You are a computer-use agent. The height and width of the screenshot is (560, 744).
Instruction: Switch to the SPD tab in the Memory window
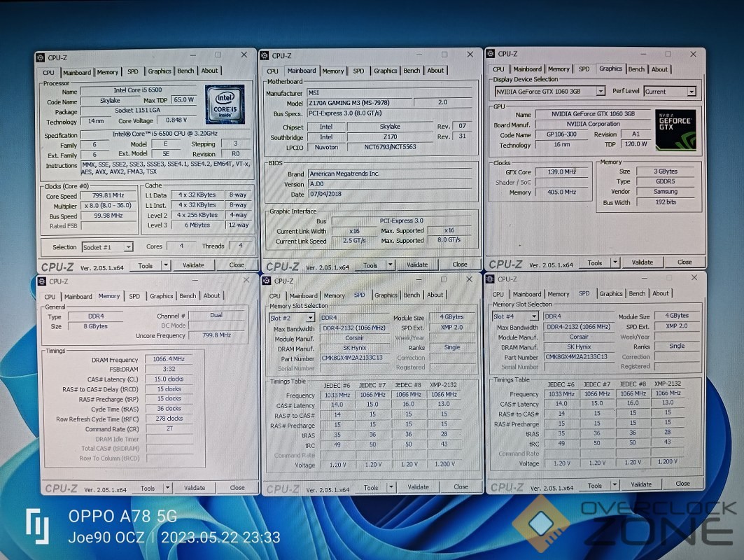coord(135,296)
